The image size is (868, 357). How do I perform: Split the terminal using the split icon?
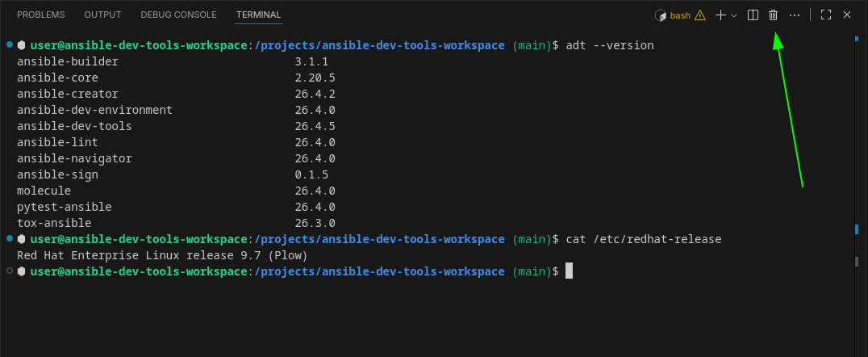[753, 15]
